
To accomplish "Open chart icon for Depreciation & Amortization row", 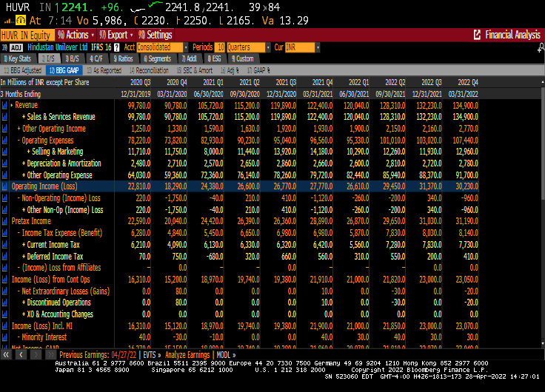I will (4, 163).
